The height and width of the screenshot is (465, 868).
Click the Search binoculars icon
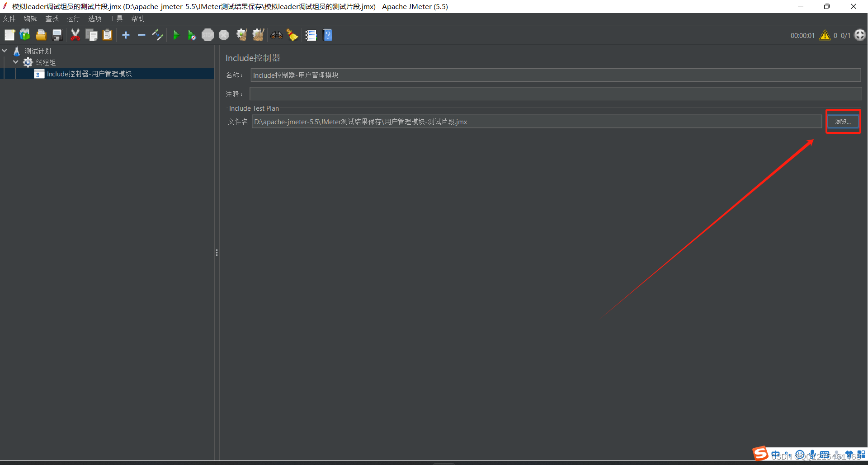(277, 35)
